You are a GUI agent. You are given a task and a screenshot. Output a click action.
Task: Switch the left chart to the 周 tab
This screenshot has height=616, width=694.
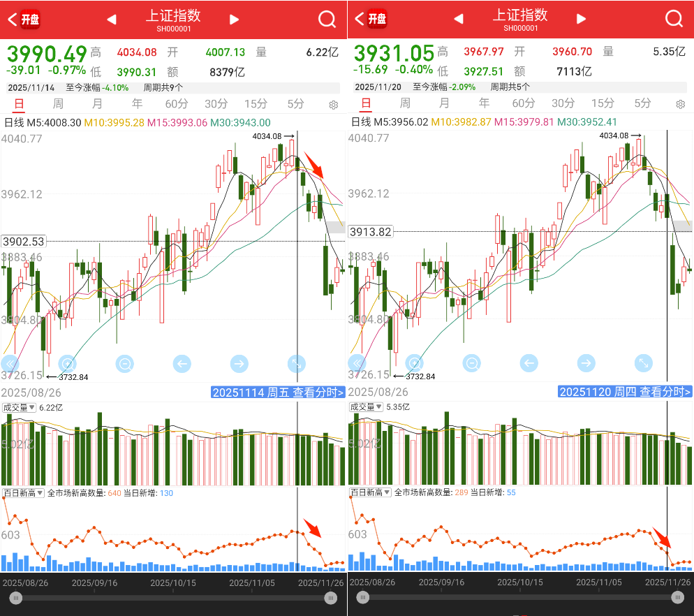[x=58, y=103]
